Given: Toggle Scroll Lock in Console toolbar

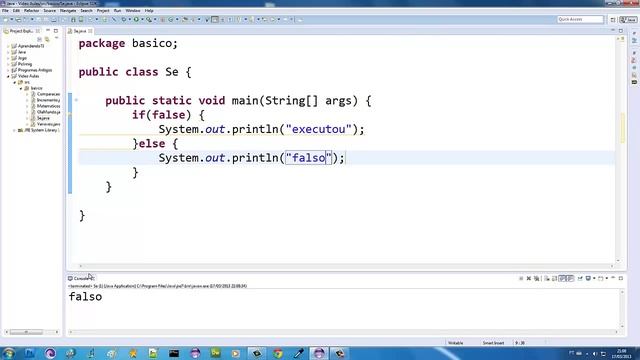Looking at the screenshot, I should coord(554,278).
